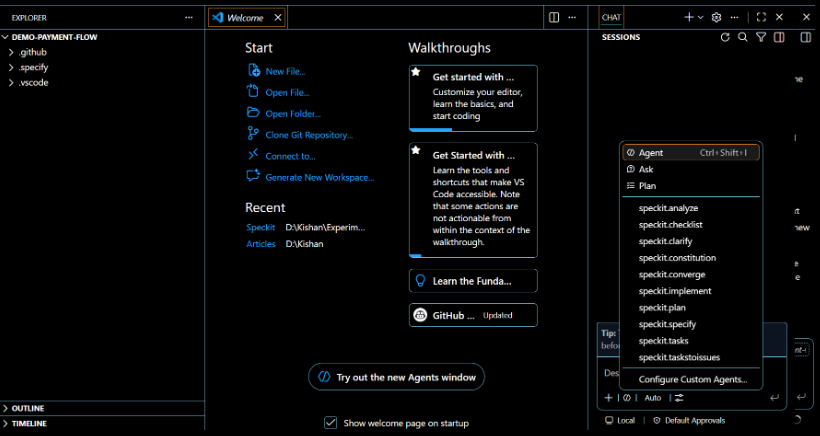Select the Ask mode menu item
Screen dimensions: 820x436
coord(691,169)
